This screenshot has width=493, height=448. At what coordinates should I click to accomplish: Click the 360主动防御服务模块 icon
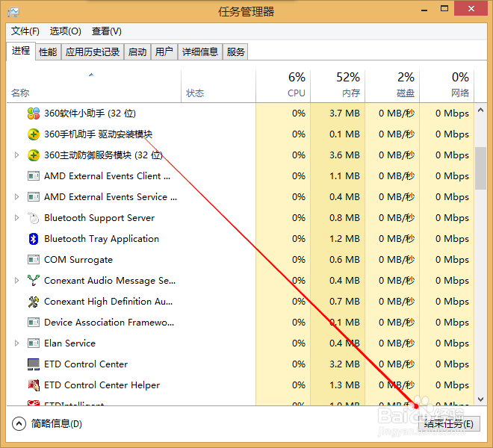[34, 155]
